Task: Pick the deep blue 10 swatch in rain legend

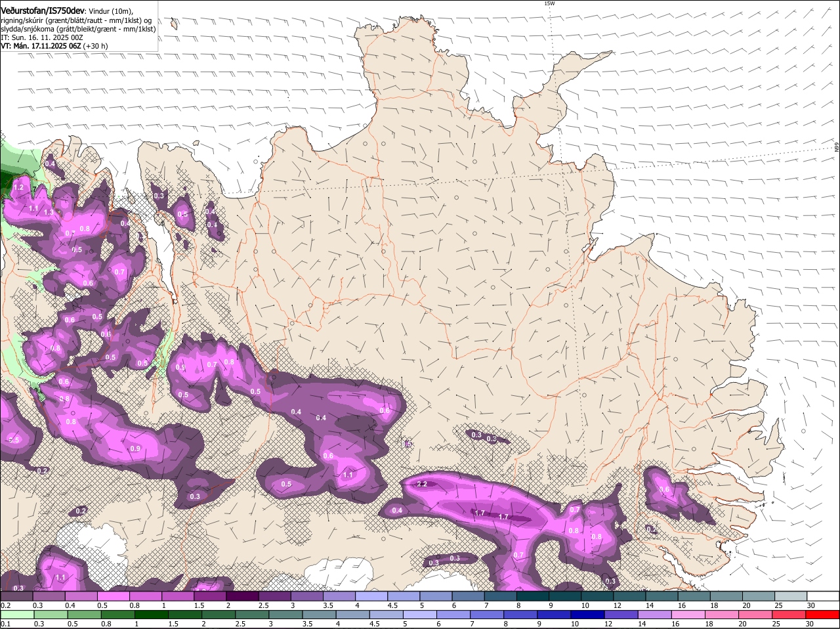Action: point(587,614)
